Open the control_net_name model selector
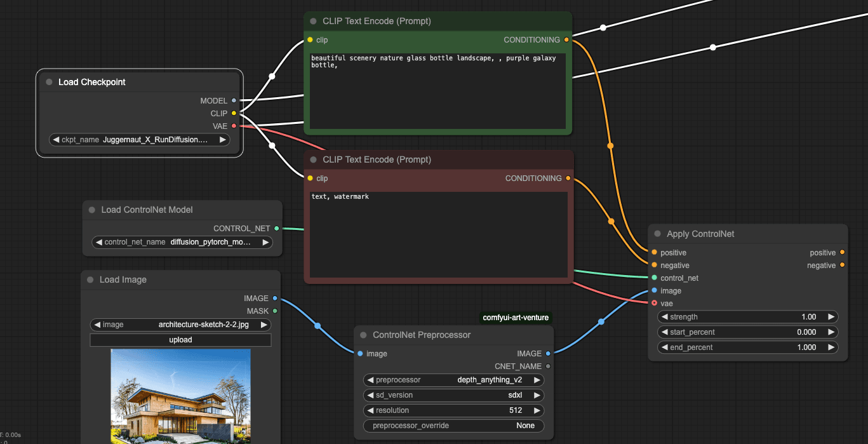This screenshot has width=868, height=444. [x=182, y=242]
